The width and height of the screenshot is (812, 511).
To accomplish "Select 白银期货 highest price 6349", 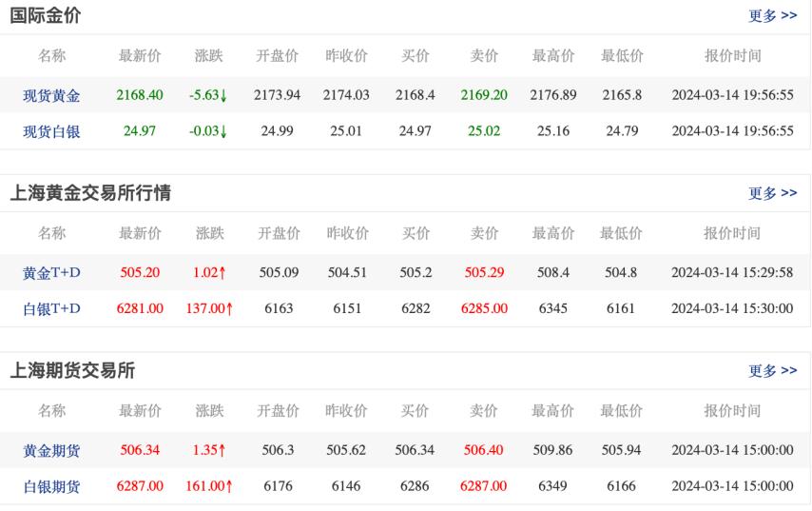I will (x=552, y=486).
